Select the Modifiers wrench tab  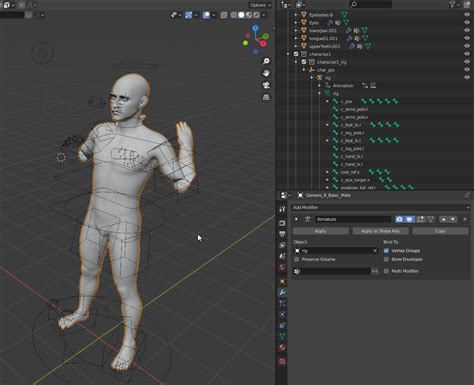tap(282, 292)
